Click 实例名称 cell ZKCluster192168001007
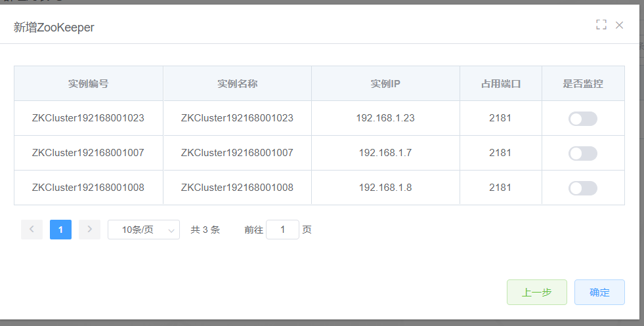This screenshot has width=644, height=326. coord(238,153)
